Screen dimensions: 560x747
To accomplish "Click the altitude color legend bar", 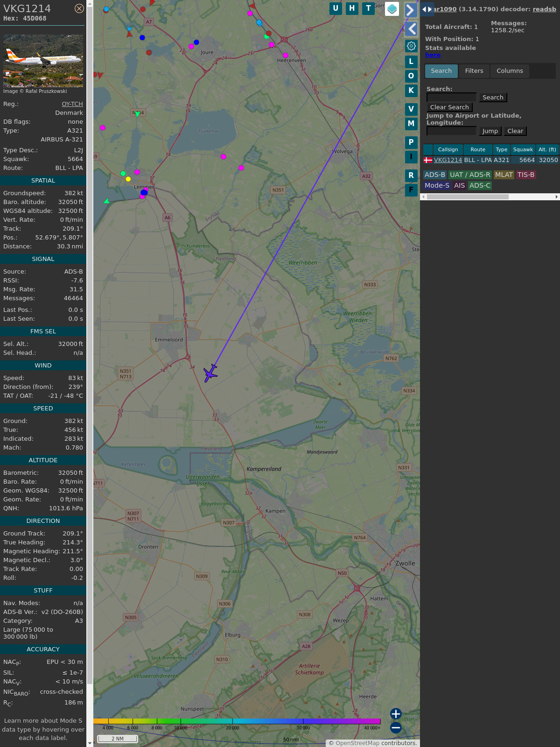I will 237,721.
